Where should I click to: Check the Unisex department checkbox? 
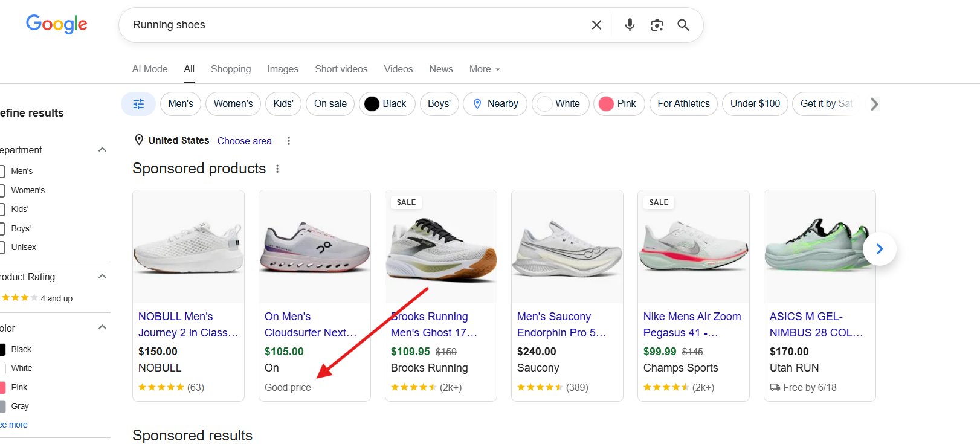point(2,248)
